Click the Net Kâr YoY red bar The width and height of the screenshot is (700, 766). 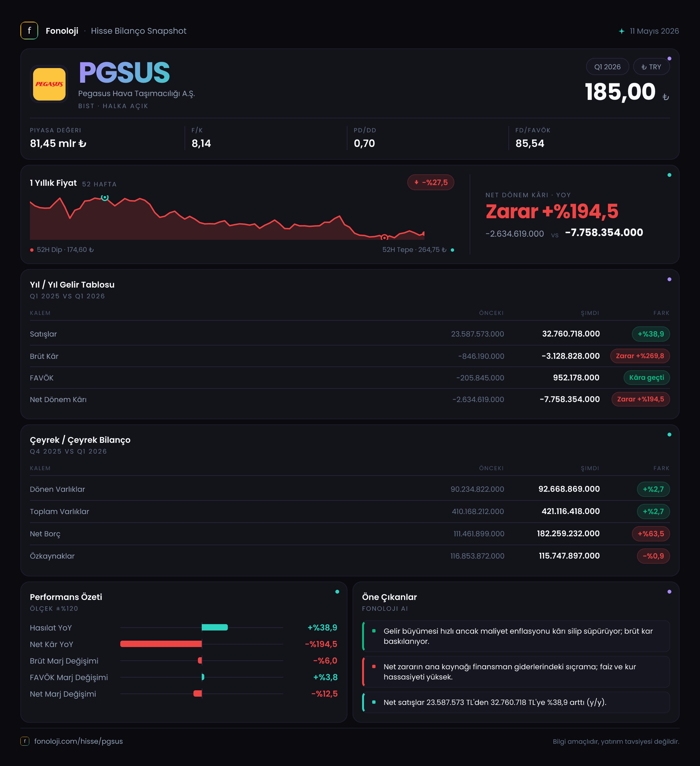pyautogui.click(x=161, y=644)
